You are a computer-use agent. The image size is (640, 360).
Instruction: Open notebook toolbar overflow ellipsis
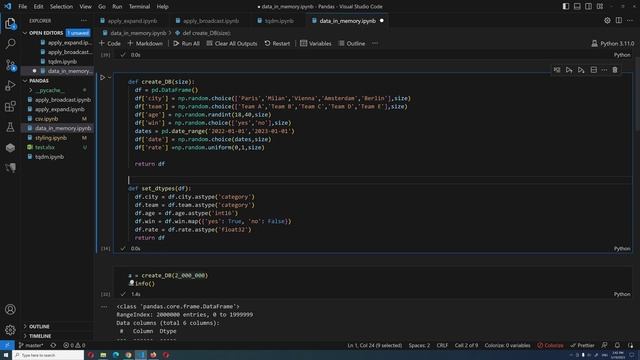375,43
